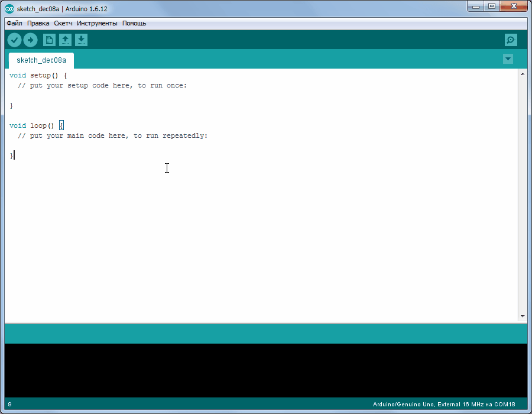Click the highlighted opening brace after loop()
This screenshot has height=414, width=532.
point(61,125)
